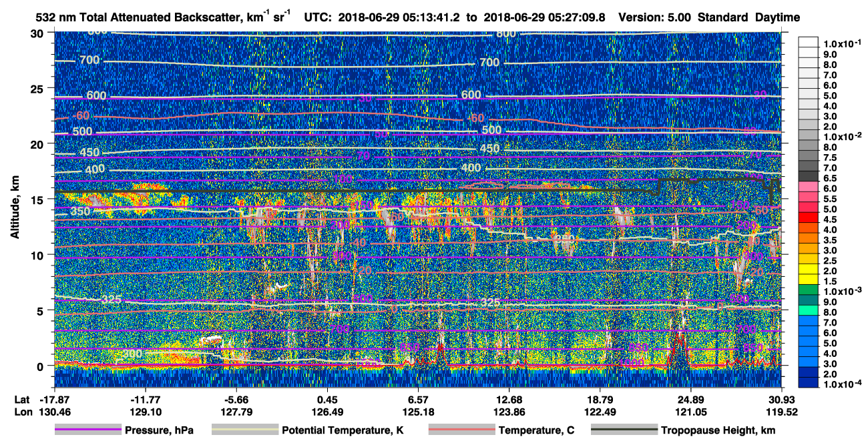Click the Daytime word in the title

pyautogui.click(x=778, y=17)
